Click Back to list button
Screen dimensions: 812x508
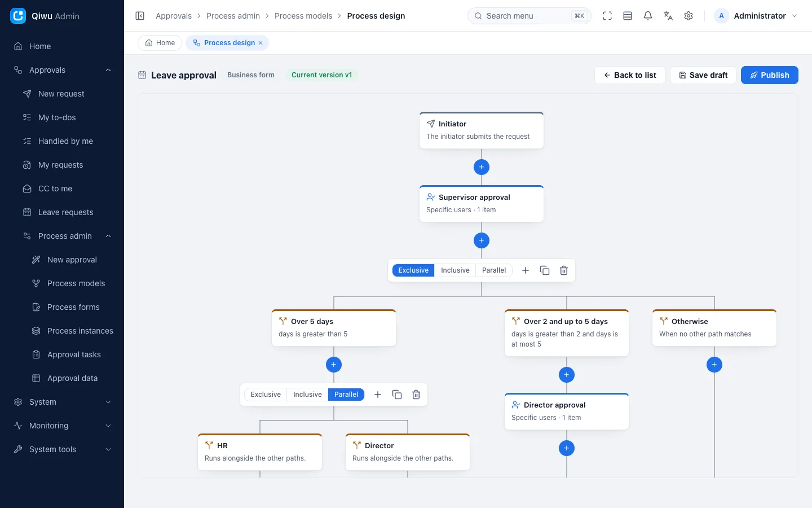click(x=630, y=75)
